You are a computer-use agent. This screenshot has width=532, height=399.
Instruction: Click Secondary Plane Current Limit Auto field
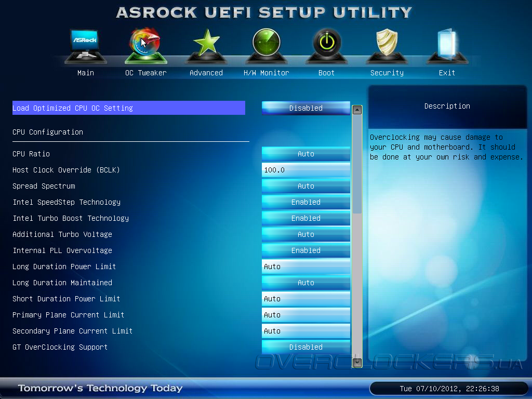pos(305,331)
